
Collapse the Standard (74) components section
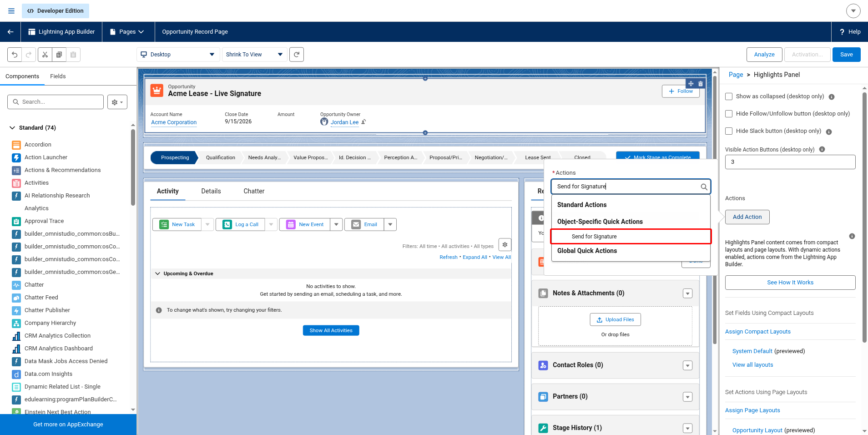12,128
